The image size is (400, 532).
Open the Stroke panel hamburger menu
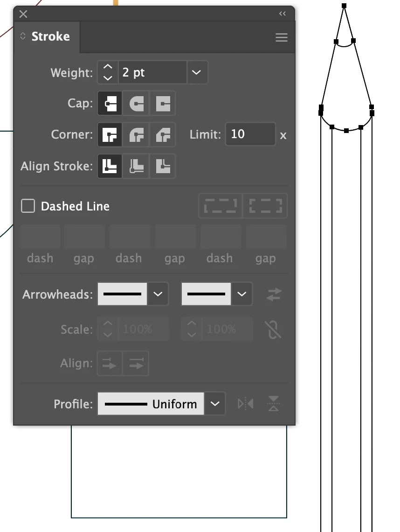click(282, 37)
